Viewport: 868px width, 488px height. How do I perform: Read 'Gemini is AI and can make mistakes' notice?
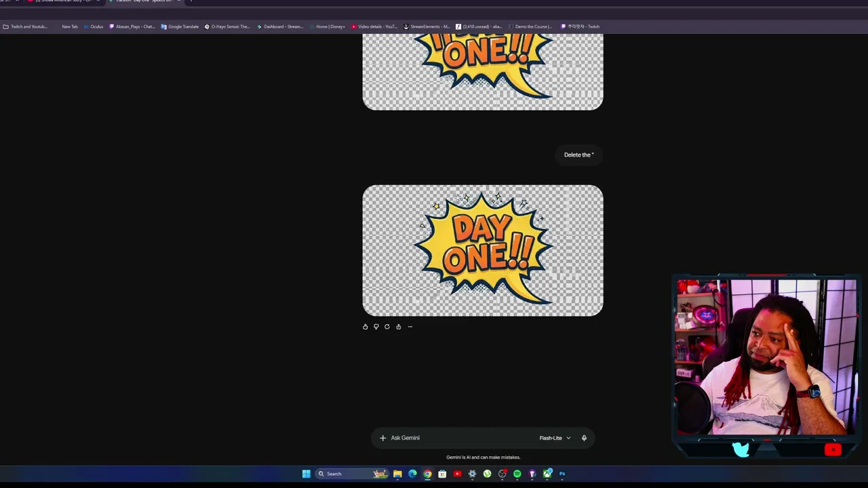[x=483, y=457]
